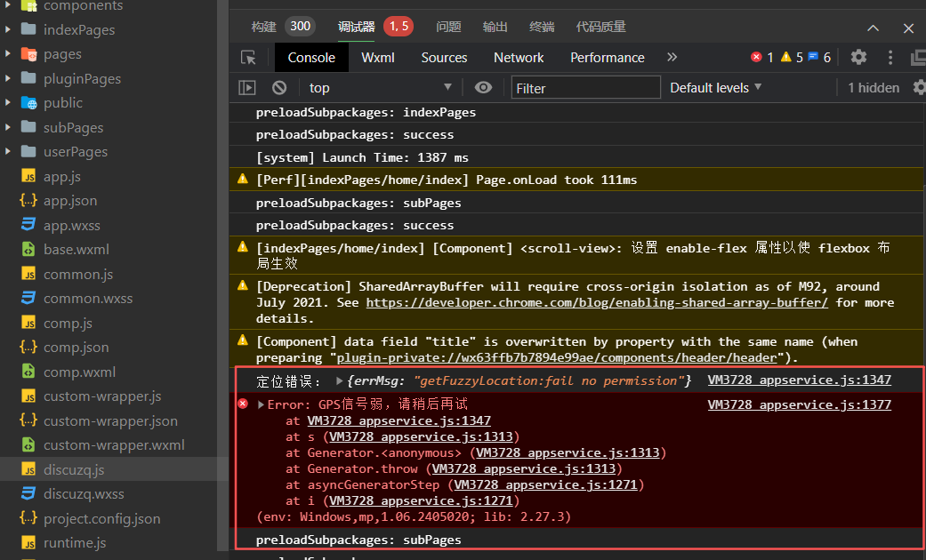Image resolution: width=926 pixels, height=560 pixels.
Task: Open the 问题 tab
Action: click(448, 27)
